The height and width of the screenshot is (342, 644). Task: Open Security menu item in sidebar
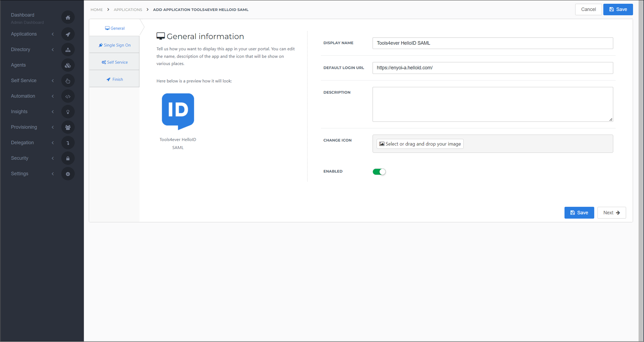(x=19, y=158)
